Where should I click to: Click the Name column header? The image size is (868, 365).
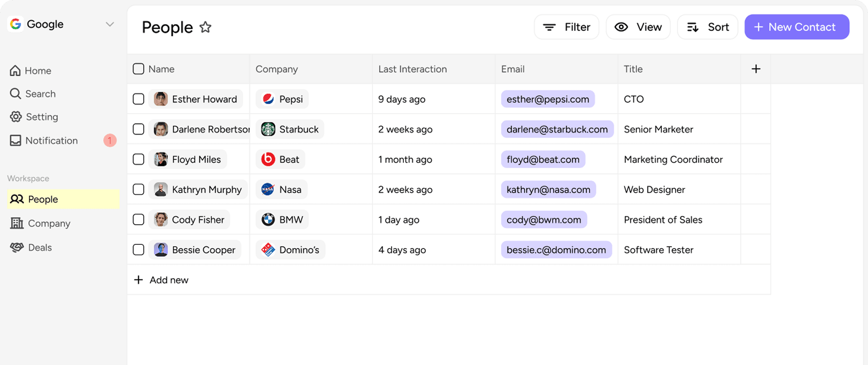tap(161, 69)
